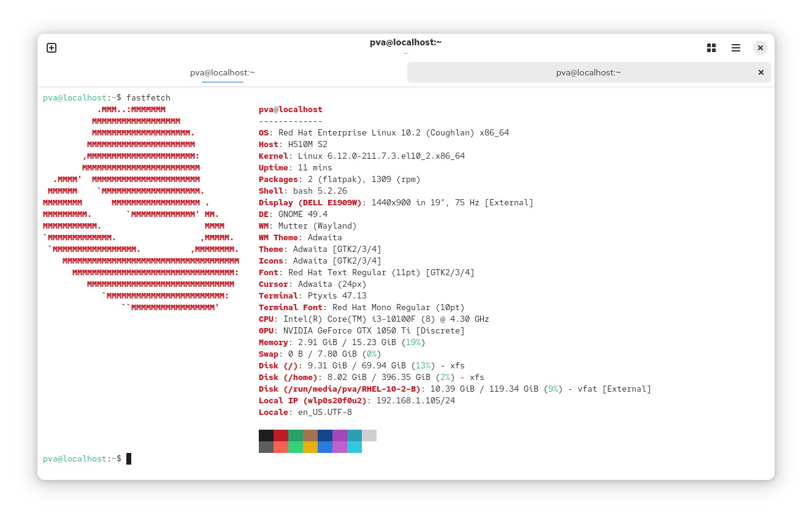
Task: Click the window title 'pva@localhost:~' in header
Action: tap(406, 42)
